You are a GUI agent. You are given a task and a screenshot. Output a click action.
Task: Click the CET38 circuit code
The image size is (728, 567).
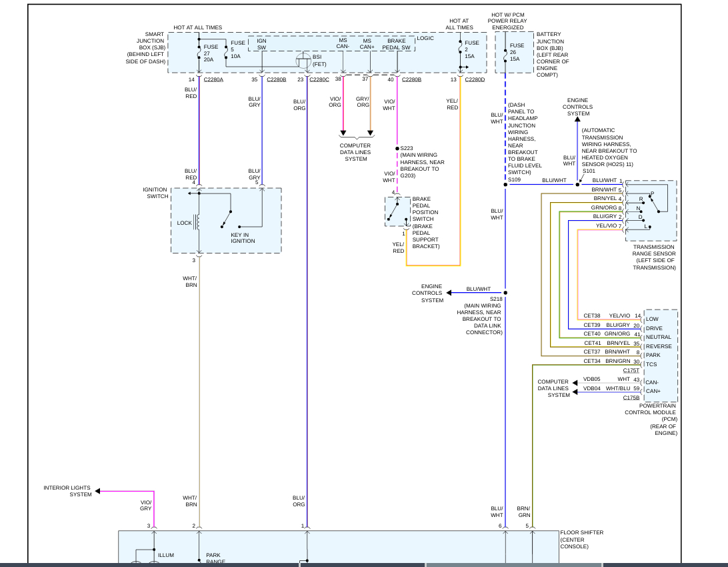pyautogui.click(x=592, y=316)
